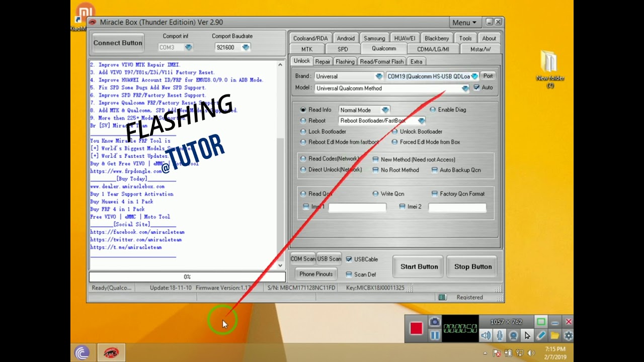
Task: Show the taskbar clock and date
Action: [x=555, y=353]
